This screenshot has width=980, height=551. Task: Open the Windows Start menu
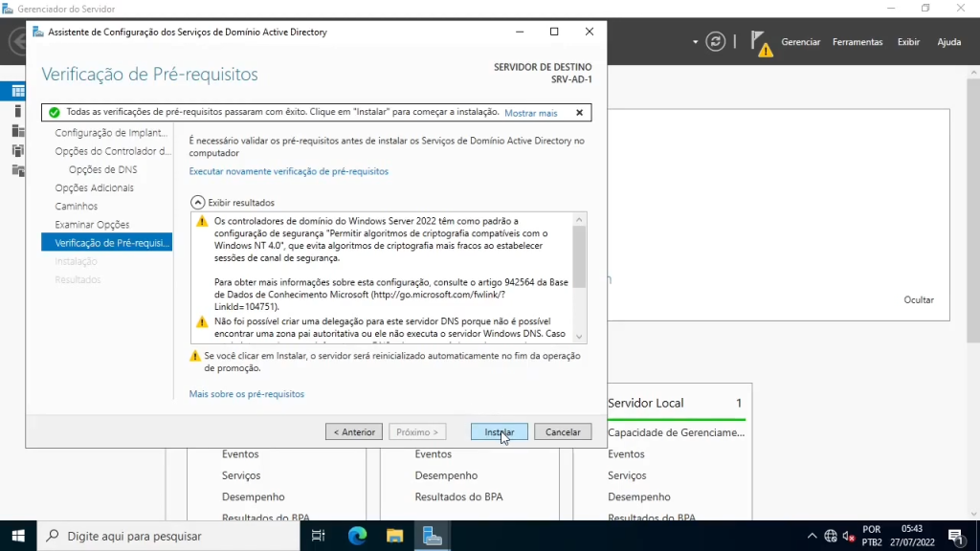tap(18, 536)
